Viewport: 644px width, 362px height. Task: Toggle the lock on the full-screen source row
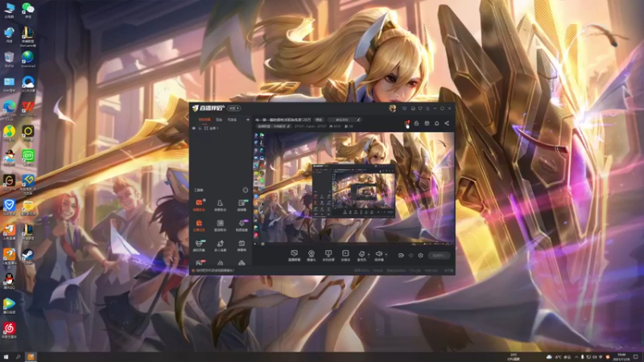pyautogui.click(x=200, y=128)
